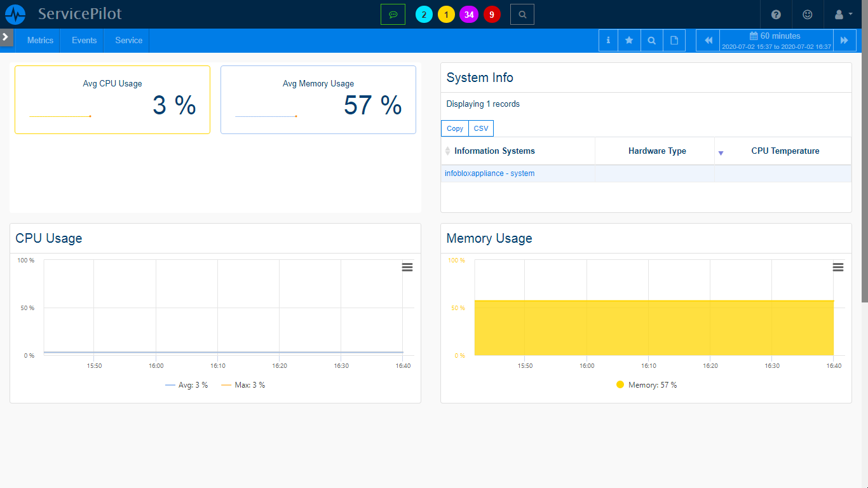Screen dimensions: 868x488
Task: Open the infobloxappliance - system link
Action: click(489, 173)
